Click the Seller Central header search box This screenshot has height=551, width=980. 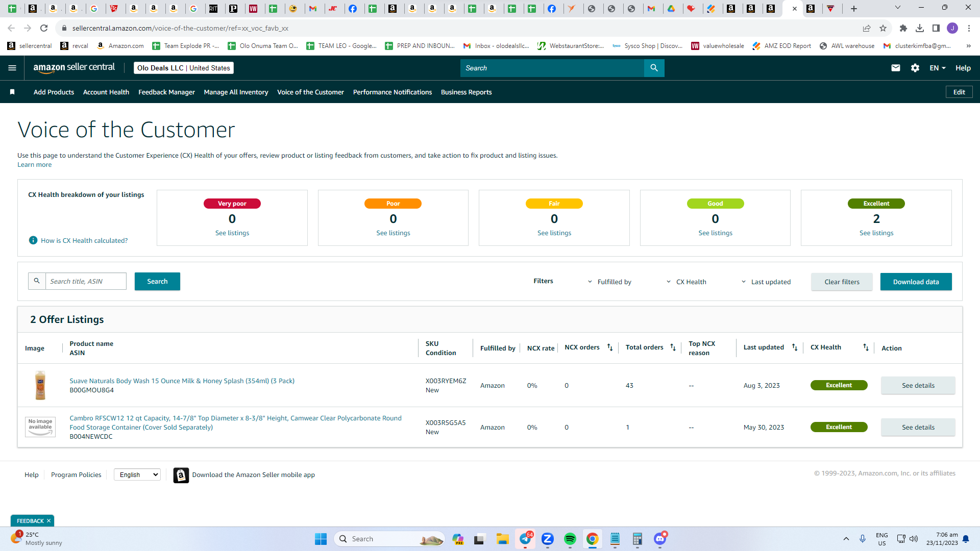click(552, 68)
